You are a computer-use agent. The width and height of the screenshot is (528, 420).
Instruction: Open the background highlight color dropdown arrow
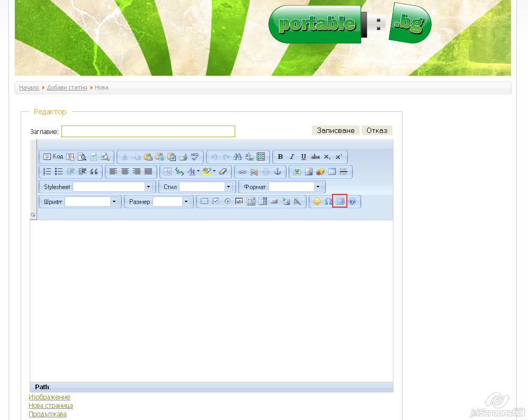214,171
